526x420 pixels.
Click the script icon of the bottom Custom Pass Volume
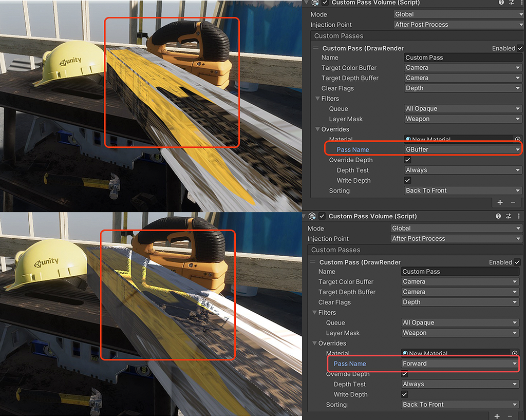click(x=312, y=216)
